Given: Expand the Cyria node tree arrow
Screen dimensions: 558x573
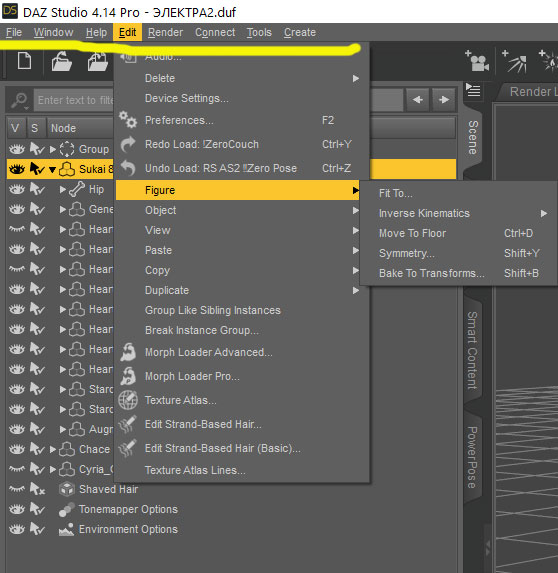Looking at the screenshot, I should click(x=53, y=469).
